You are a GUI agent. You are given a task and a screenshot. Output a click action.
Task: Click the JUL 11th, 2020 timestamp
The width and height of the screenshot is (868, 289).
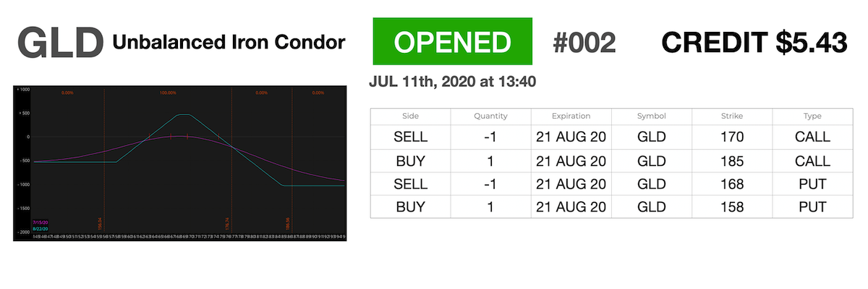[452, 81]
